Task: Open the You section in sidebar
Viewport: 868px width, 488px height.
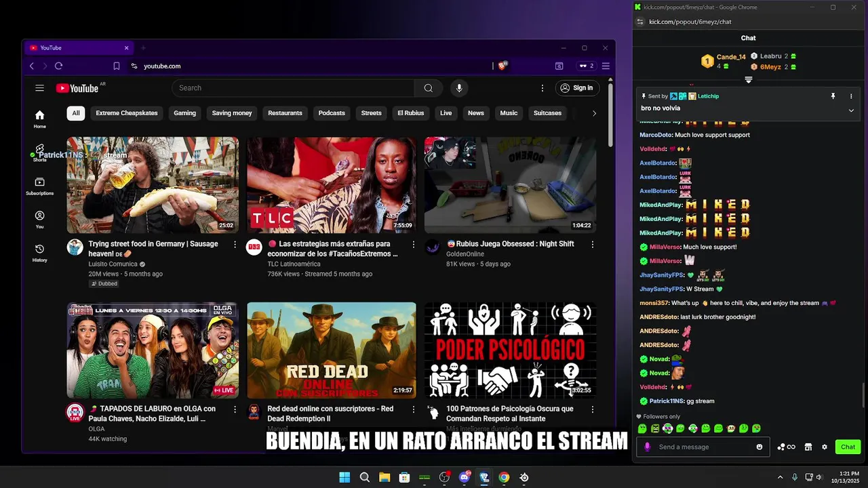Action: [40, 219]
